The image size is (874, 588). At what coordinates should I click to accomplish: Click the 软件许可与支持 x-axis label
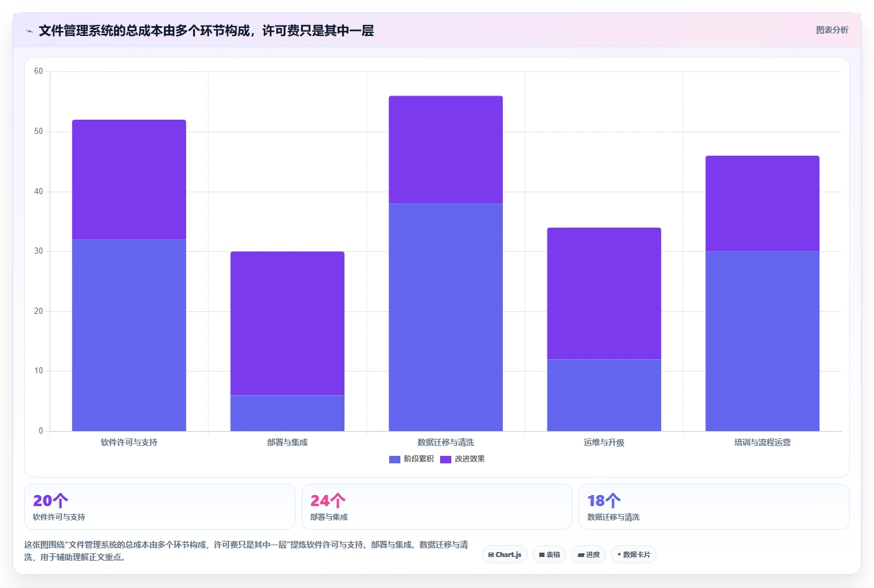click(129, 442)
